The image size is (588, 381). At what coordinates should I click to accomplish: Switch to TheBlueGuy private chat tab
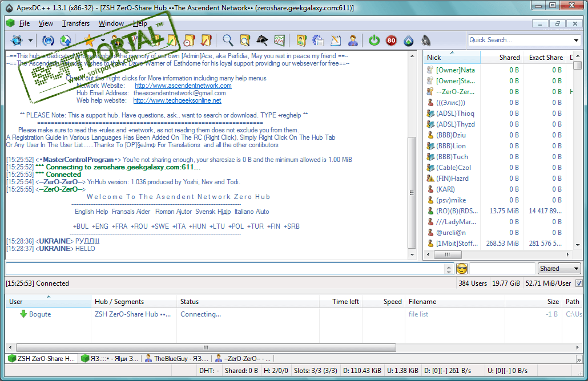177,359
